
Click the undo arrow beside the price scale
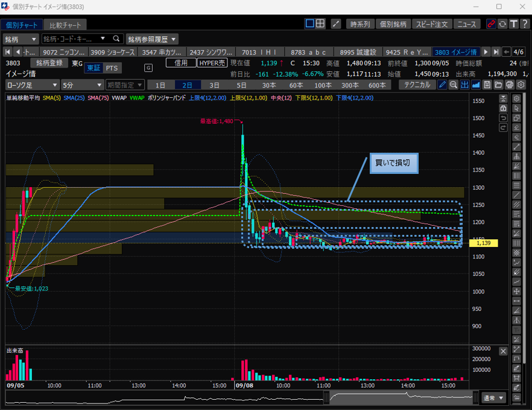[503, 117]
